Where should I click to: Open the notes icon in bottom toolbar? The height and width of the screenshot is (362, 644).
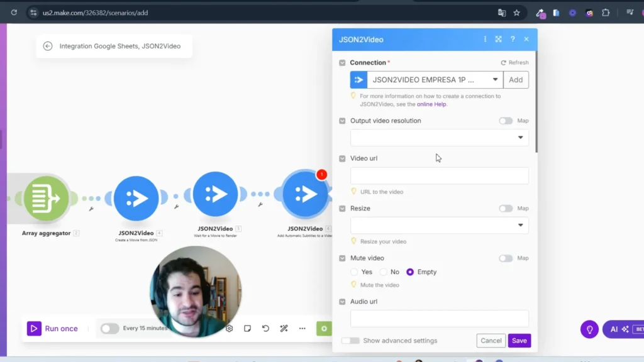[x=247, y=328]
